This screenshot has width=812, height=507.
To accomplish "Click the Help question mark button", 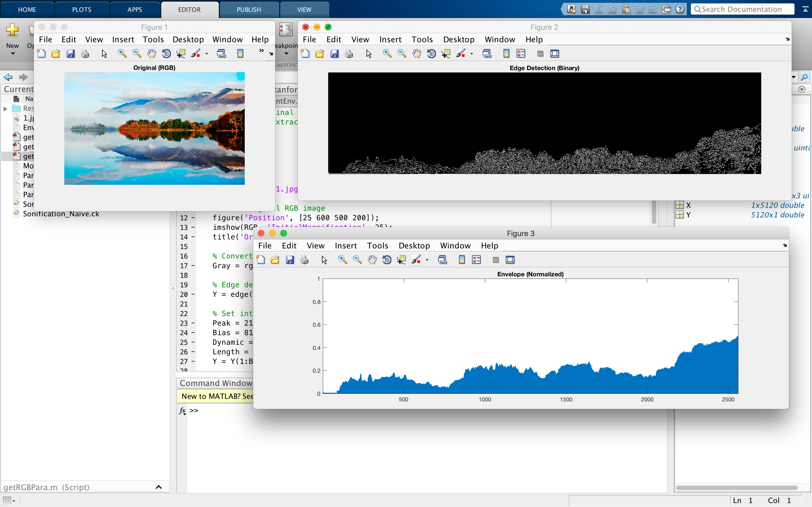I will click(x=680, y=9).
